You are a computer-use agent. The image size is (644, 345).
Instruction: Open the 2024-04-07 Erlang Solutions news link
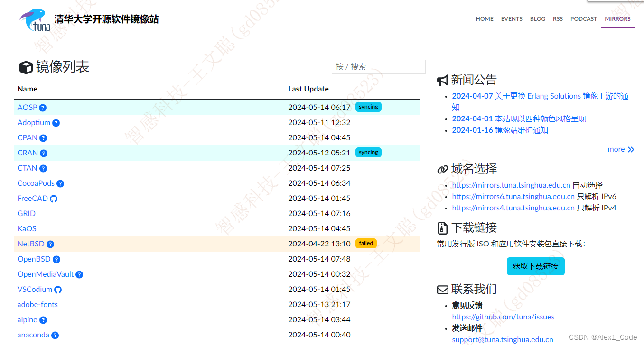pyautogui.click(x=540, y=102)
